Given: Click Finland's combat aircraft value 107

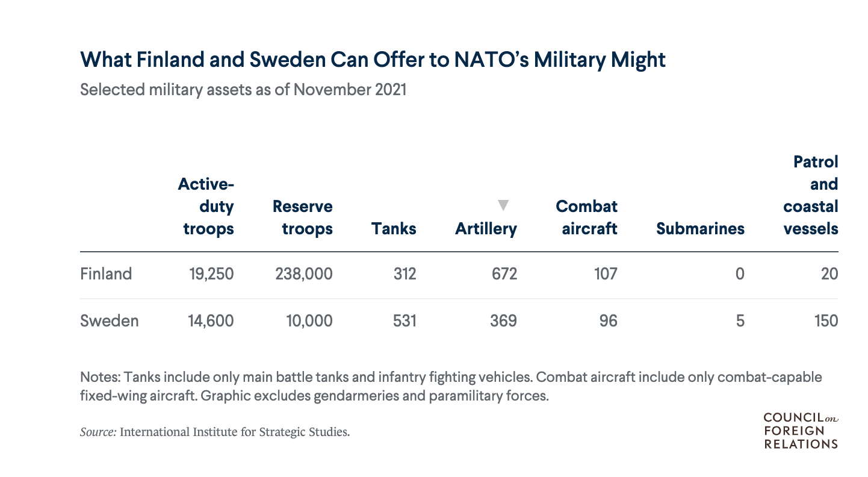Looking at the screenshot, I should (604, 274).
